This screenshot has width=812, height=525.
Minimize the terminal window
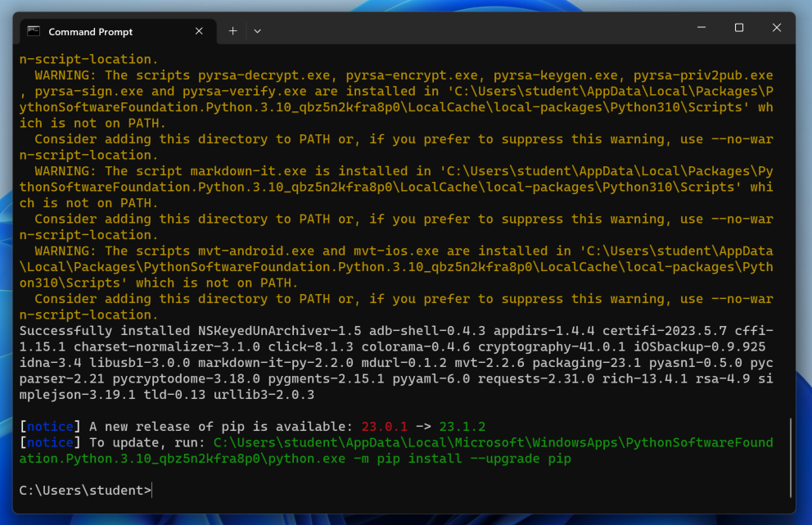701,28
